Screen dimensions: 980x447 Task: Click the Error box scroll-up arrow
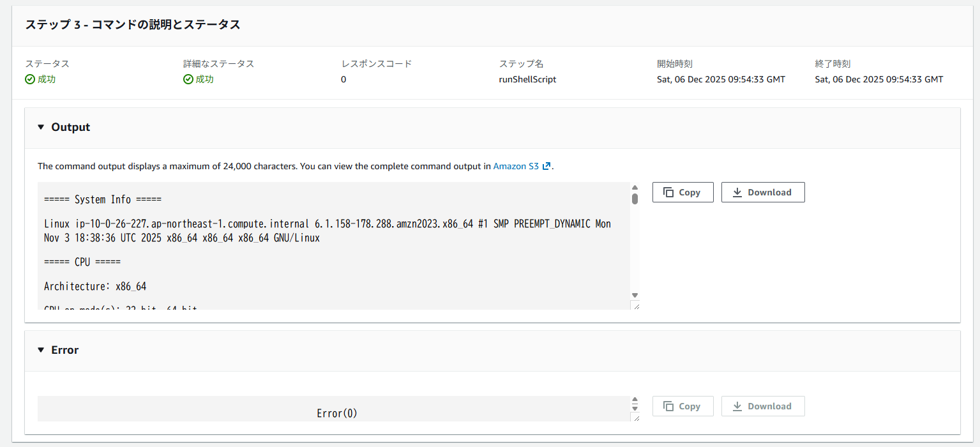(x=635, y=400)
